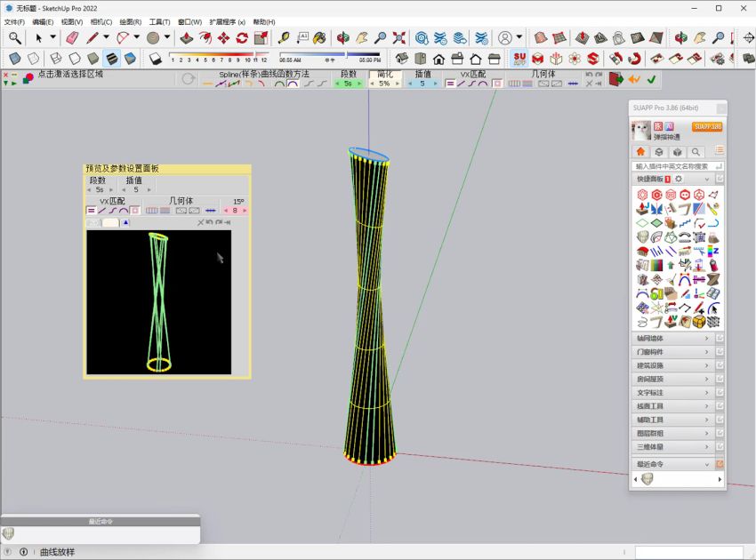The width and height of the screenshot is (756, 560).
Task: Expand the 轴网墙体 category
Action: (x=673, y=339)
